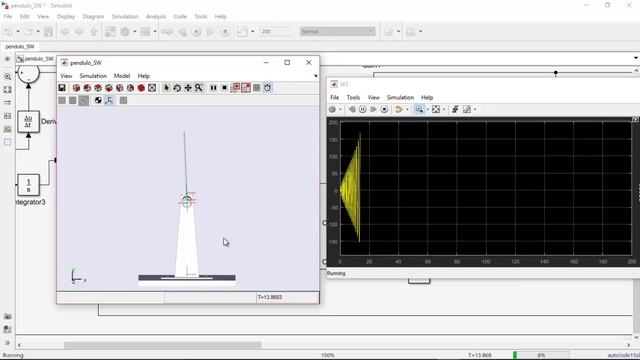
Task: Click the Simulink canvas horizontal scrollbar thumb
Action: click(162, 345)
